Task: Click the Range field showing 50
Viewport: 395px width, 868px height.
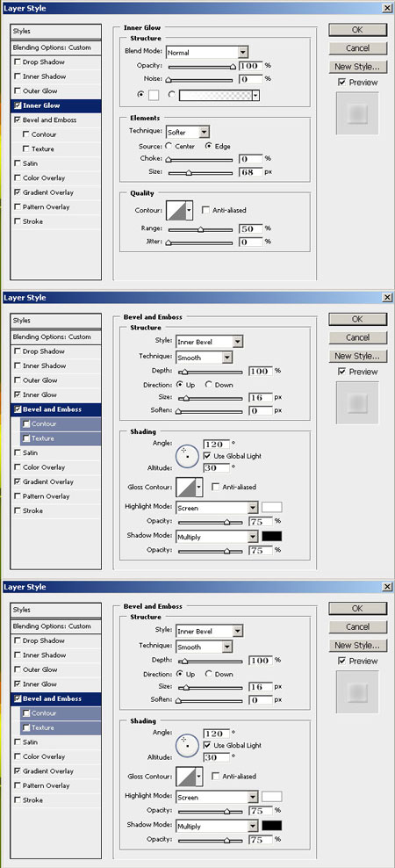Action: point(251,228)
